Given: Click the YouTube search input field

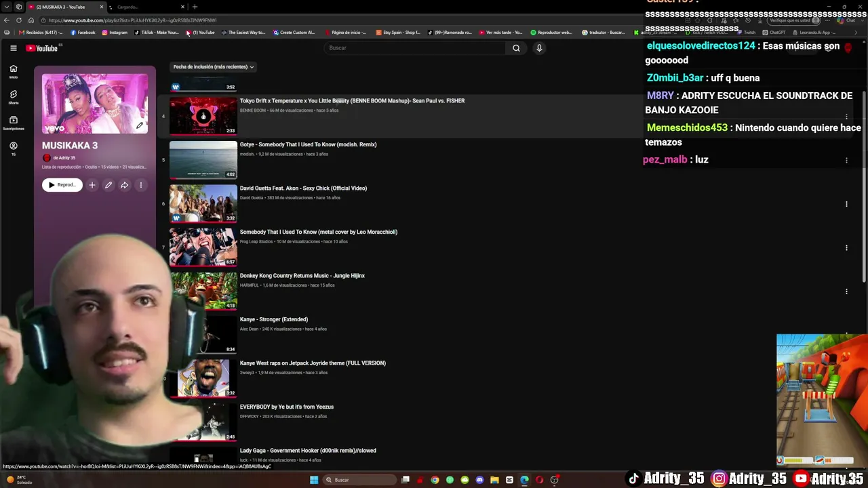Looking at the screenshot, I should tap(415, 48).
